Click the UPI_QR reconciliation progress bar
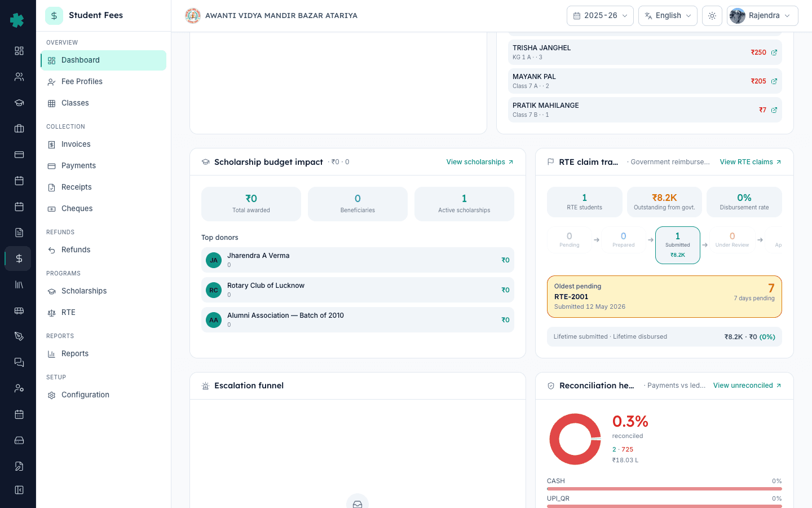The width and height of the screenshot is (812, 508). point(664,506)
